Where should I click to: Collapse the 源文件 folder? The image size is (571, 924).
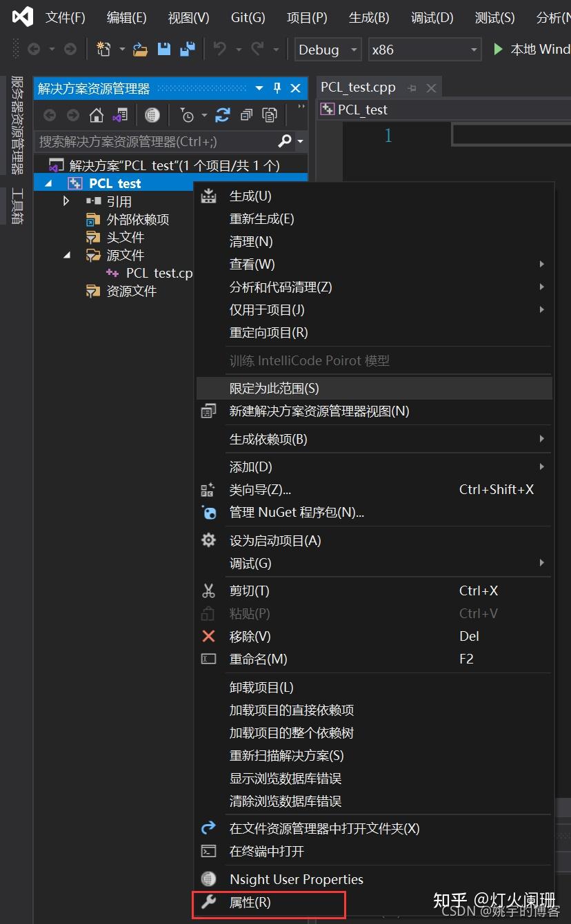coord(66,255)
